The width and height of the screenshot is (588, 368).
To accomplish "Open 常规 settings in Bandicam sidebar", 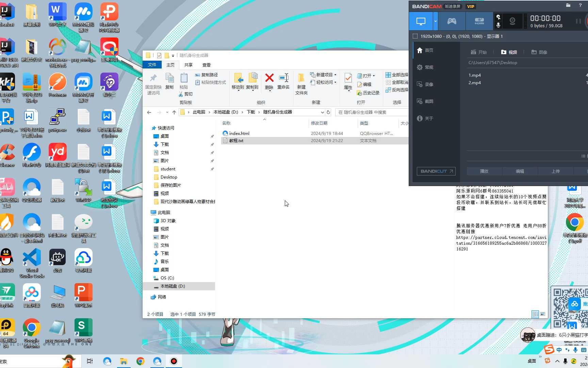I will tap(425, 67).
